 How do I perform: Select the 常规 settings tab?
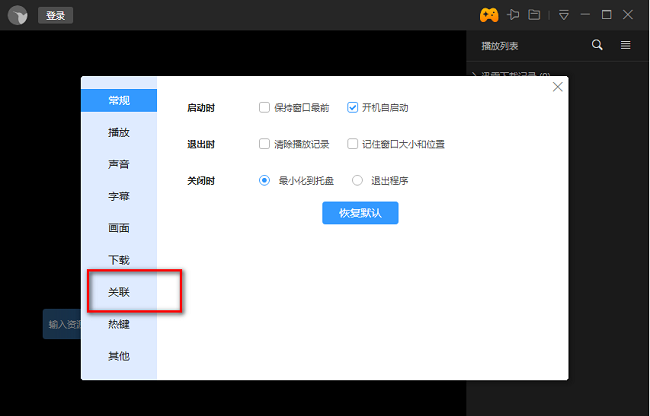point(119,100)
